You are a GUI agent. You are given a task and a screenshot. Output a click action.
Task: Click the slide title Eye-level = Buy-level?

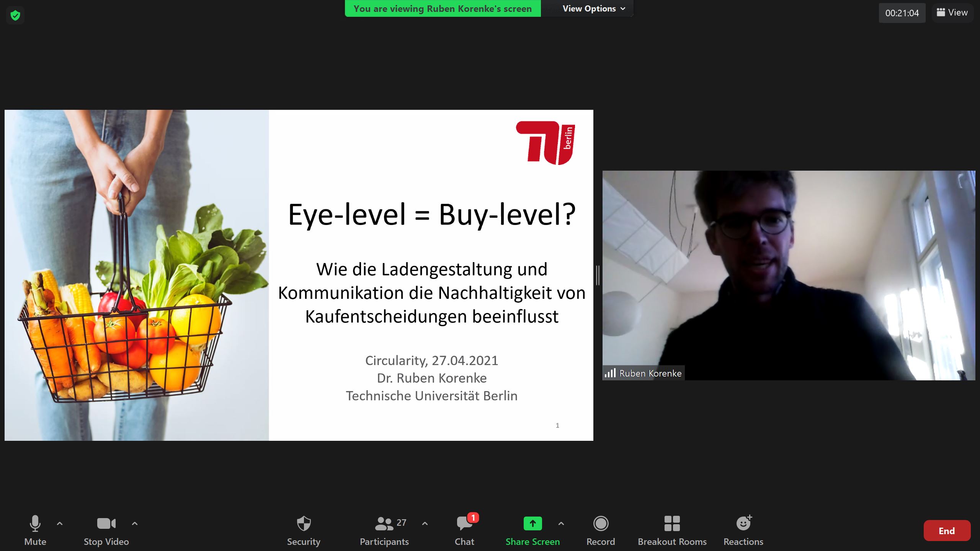coord(431,215)
